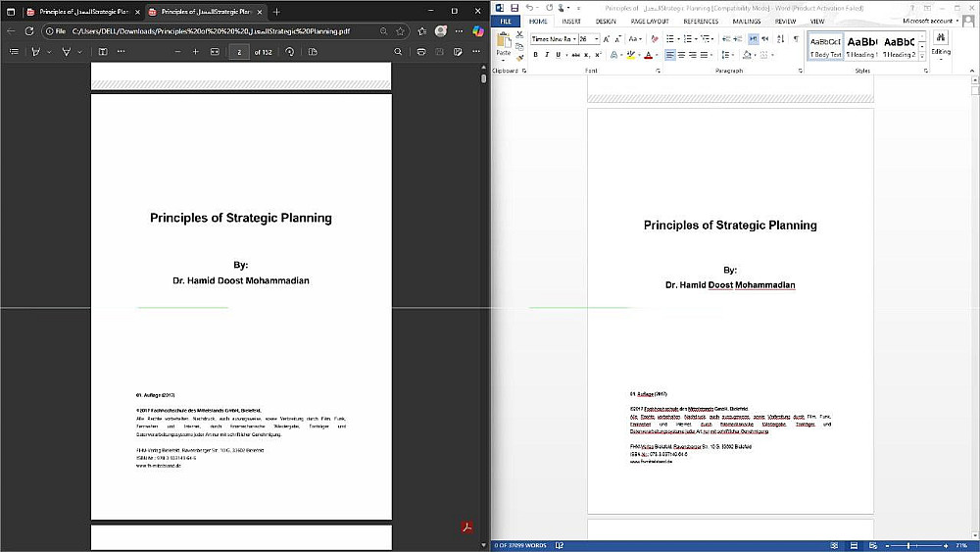This screenshot has height=552, width=980.
Task: Open Line spacing dropdown in Word
Action: tap(727, 55)
